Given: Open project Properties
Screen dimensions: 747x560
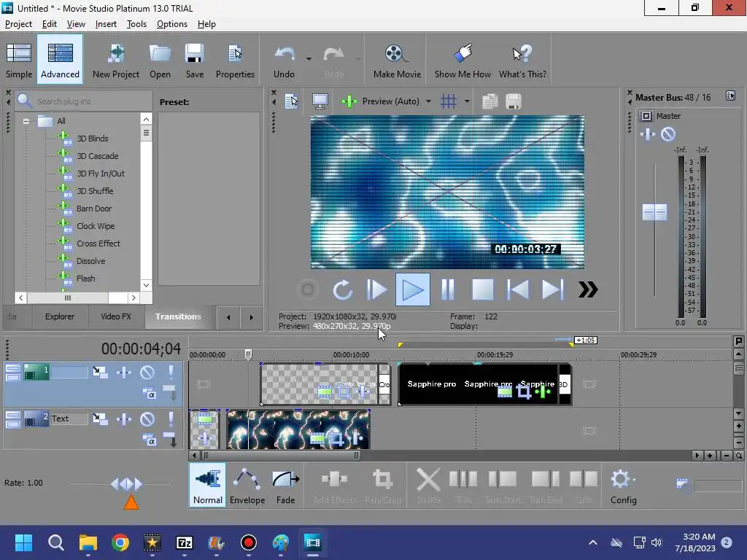Looking at the screenshot, I should pyautogui.click(x=235, y=60).
